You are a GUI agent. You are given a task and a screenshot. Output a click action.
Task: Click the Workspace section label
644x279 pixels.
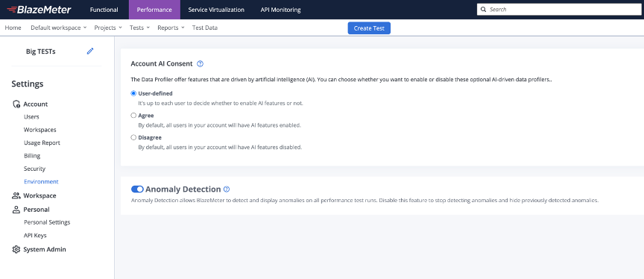pyautogui.click(x=40, y=195)
